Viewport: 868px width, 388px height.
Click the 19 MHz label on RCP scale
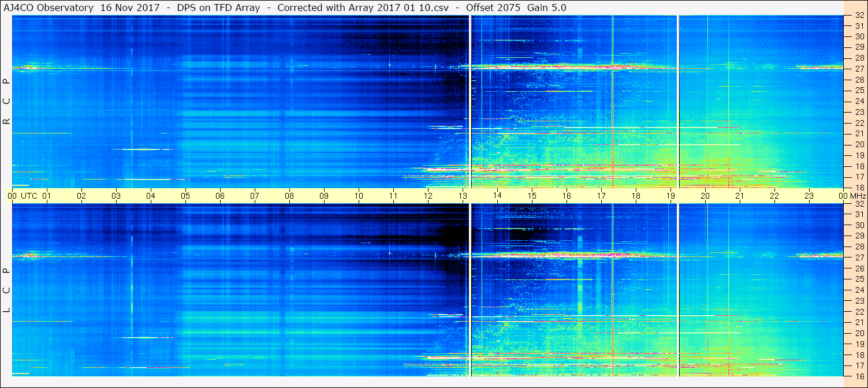[859, 155]
